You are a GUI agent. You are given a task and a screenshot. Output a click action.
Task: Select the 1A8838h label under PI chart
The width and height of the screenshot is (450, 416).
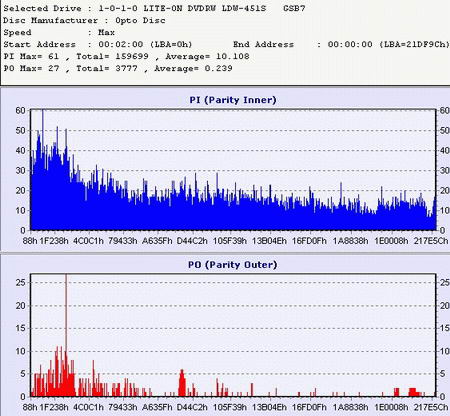tap(350, 240)
